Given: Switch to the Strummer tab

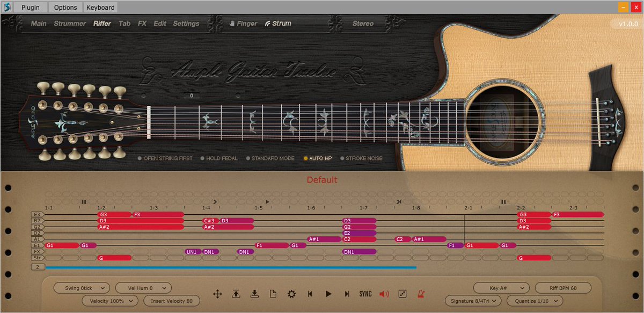Looking at the screenshot, I should point(70,23).
